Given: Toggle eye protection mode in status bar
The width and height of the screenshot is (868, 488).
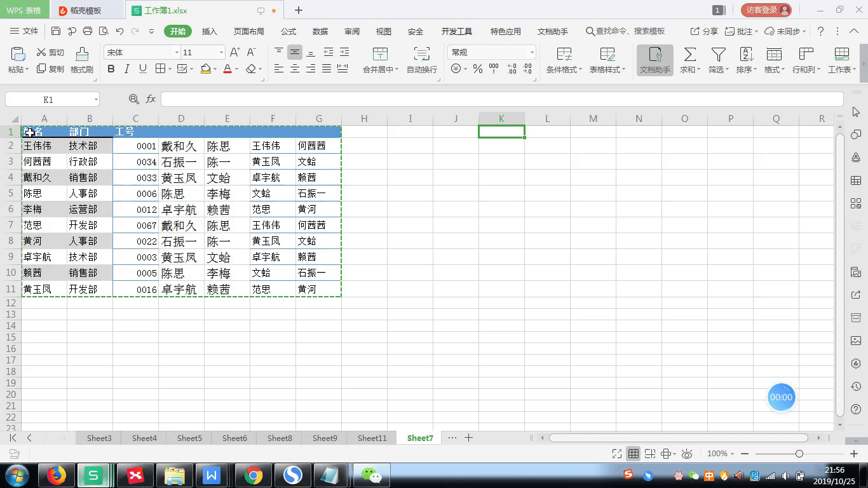Looking at the screenshot, I should [687, 454].
